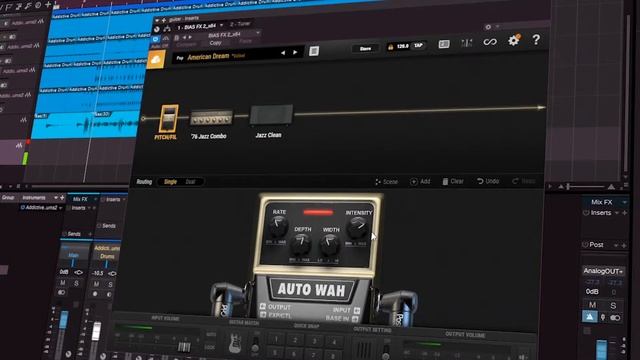This screenshot has height=360, width=640.
Task: Open right-side Mix FX dropdown
Action: coord(624,202)
